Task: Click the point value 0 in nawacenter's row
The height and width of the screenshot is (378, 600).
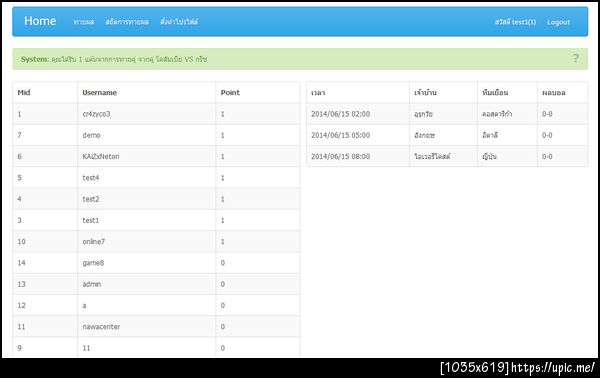Action: click(x=223, y=327)
